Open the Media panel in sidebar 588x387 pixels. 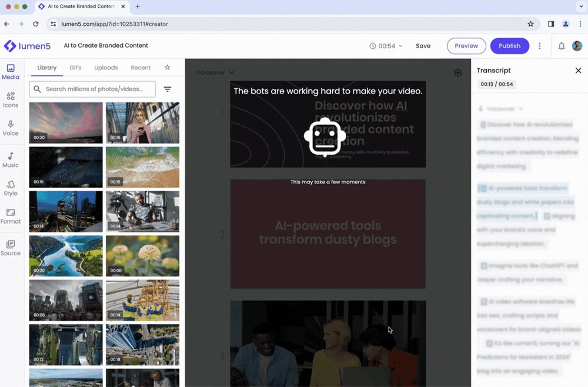tap(11, 72)
